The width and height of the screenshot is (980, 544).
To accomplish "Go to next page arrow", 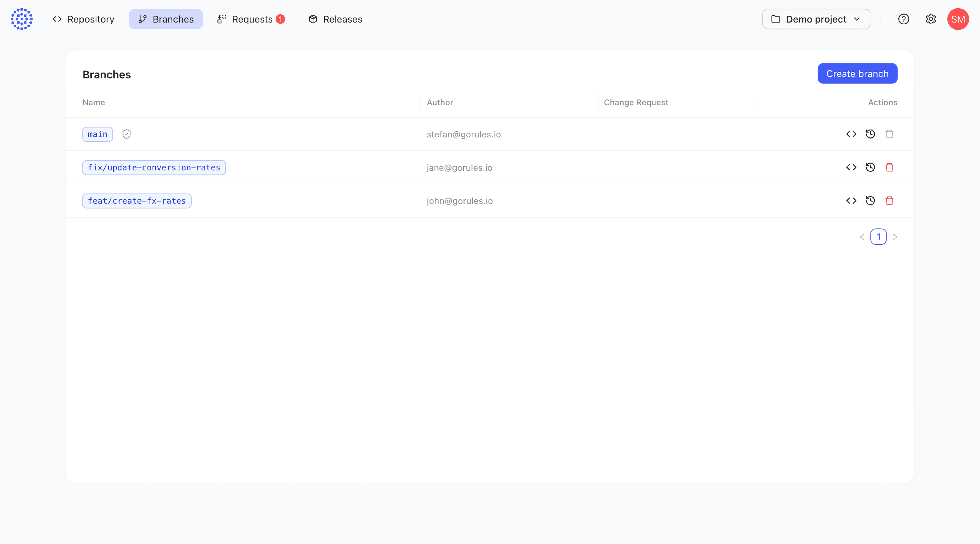I will [x=895, y=237].
